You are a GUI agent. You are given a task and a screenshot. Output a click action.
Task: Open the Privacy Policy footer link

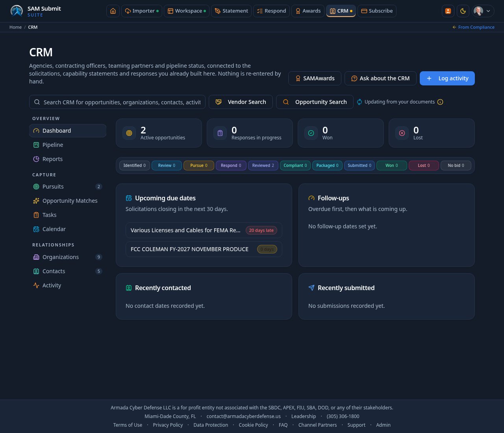pos(168,425)
